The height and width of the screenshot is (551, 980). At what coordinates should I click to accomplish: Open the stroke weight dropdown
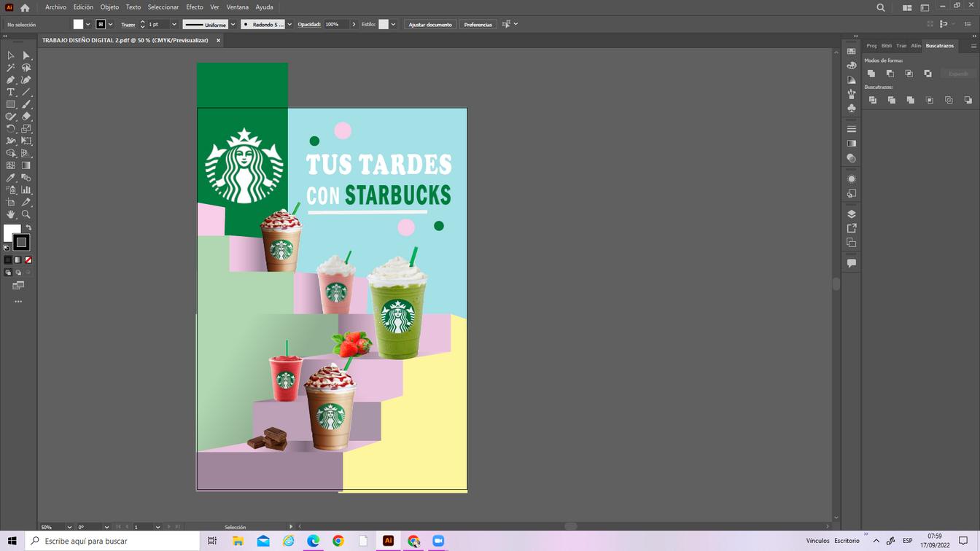pos(174,25)
